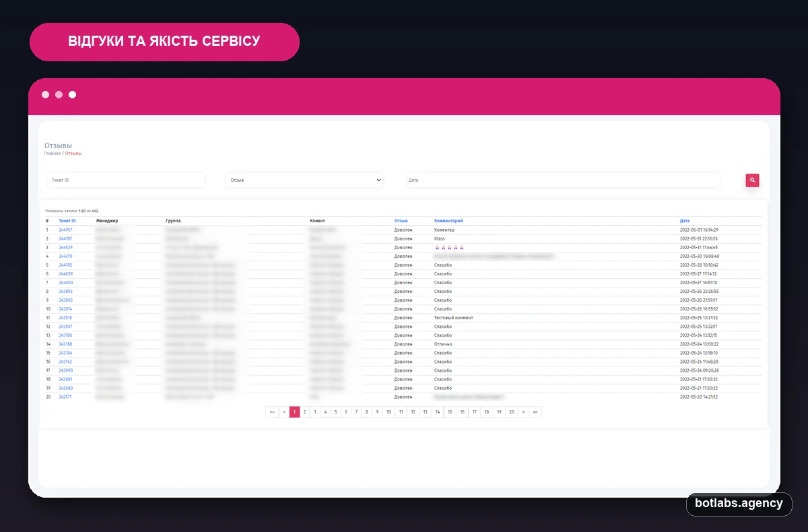The image size is (808, 532).
Task: Open ticket 243865
Action: [x=65, y=300]
